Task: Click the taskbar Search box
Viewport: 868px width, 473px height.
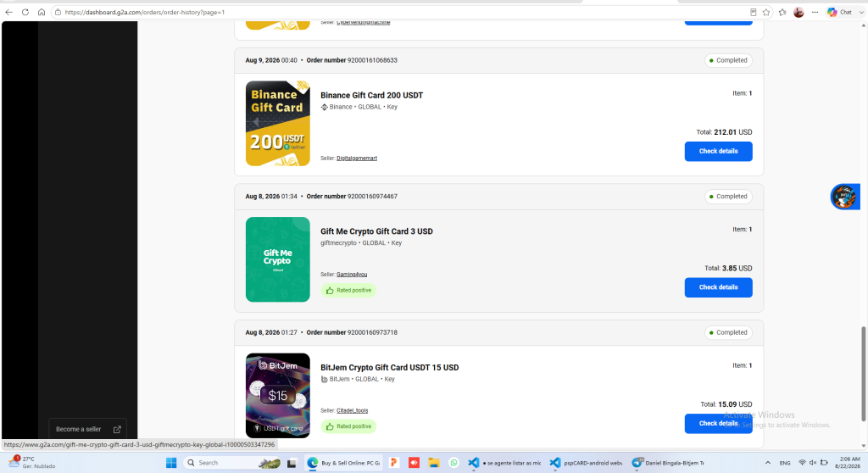Action: (232, 463)
